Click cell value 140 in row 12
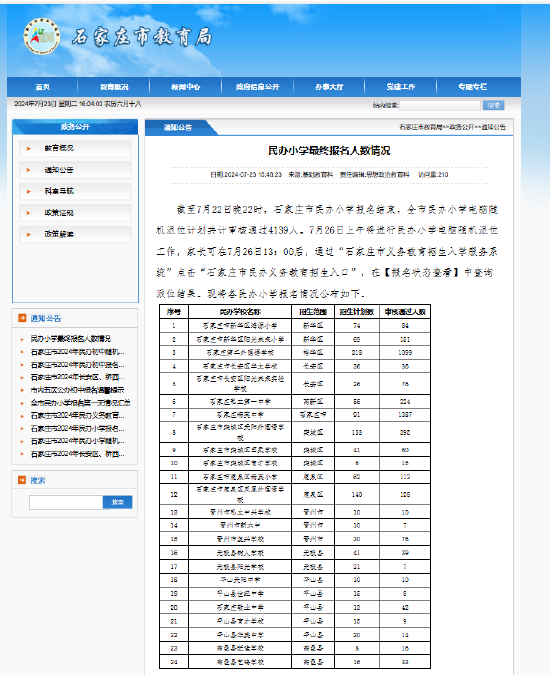The width and height of the screenshot is (550, 675). 357,495
